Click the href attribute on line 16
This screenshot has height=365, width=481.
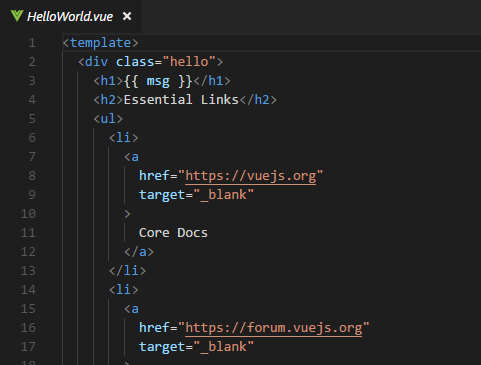pos(154,328)
